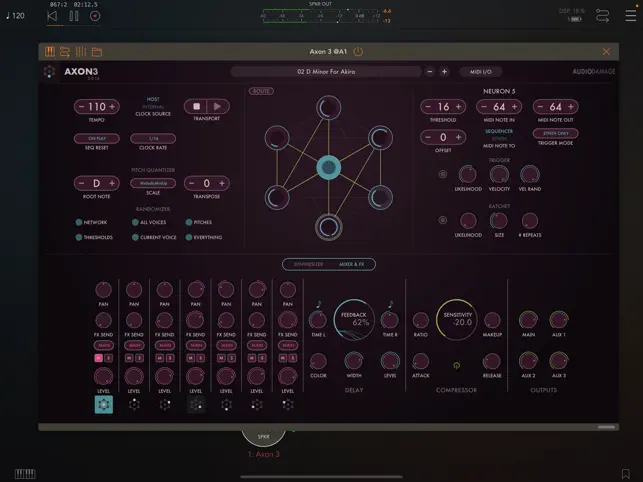This screenshot has height=482, width=643.
Task: Unmute the first channel with the pink M button
Action: coord(98,358)
